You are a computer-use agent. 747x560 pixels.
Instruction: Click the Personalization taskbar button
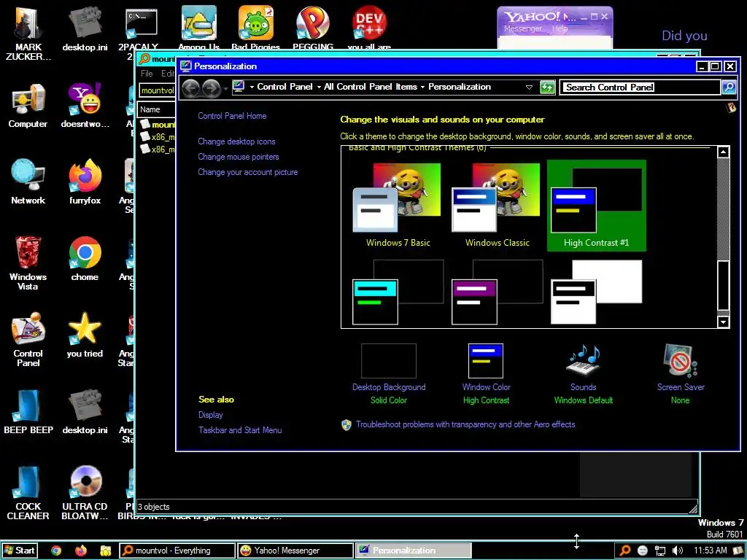(x=413, y=551)
